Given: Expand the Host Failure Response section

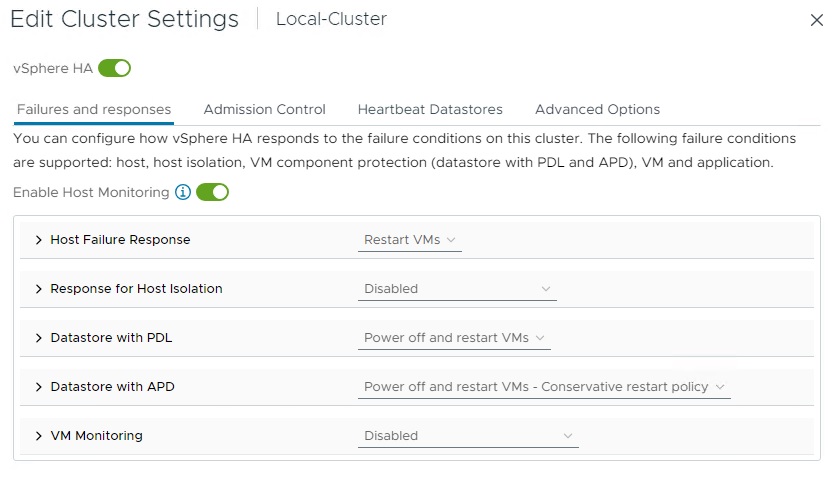Looking at the screenshot, I should click(39, 240).
